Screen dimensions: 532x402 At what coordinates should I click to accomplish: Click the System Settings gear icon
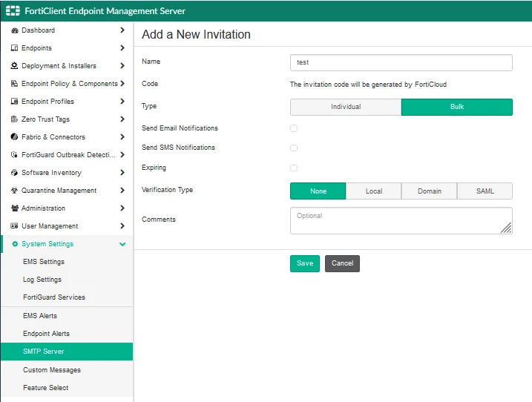[x=15, y=244]
